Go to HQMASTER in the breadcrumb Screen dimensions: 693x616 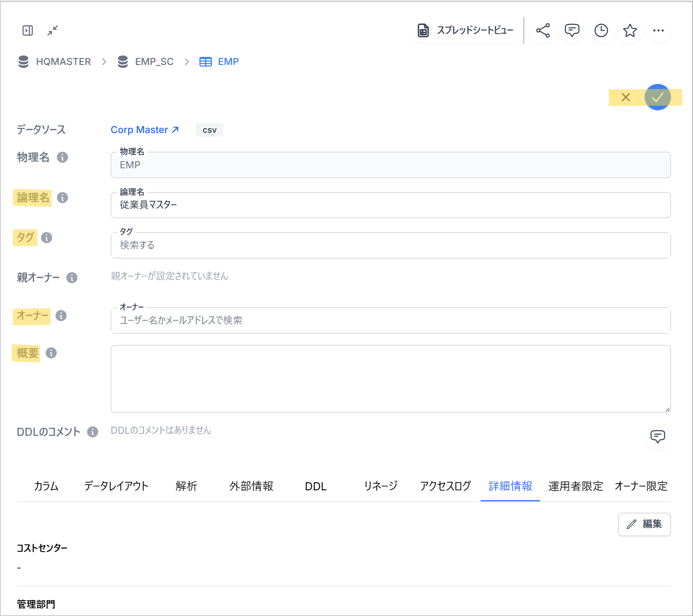tap(63, 62)
